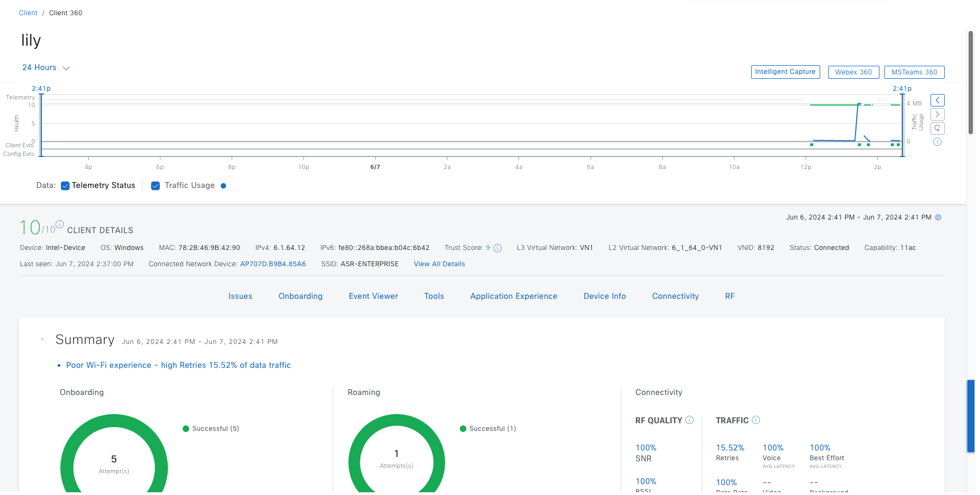Click the Trust Score info icon
Image resolution: width=980 pixels, height=495 pixels.
pyautogui.click(x=497, y=248)
